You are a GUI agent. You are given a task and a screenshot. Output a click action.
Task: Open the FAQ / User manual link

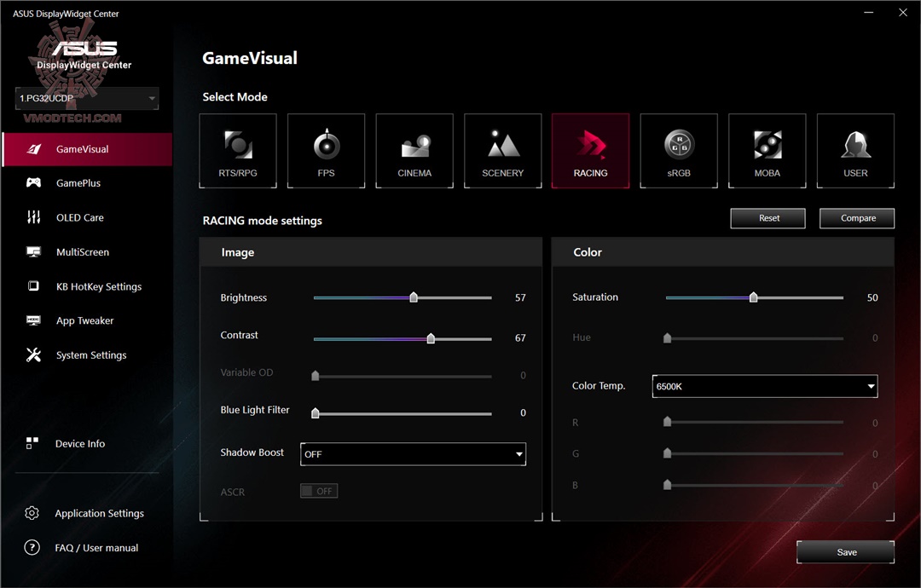tap(97, 547)
